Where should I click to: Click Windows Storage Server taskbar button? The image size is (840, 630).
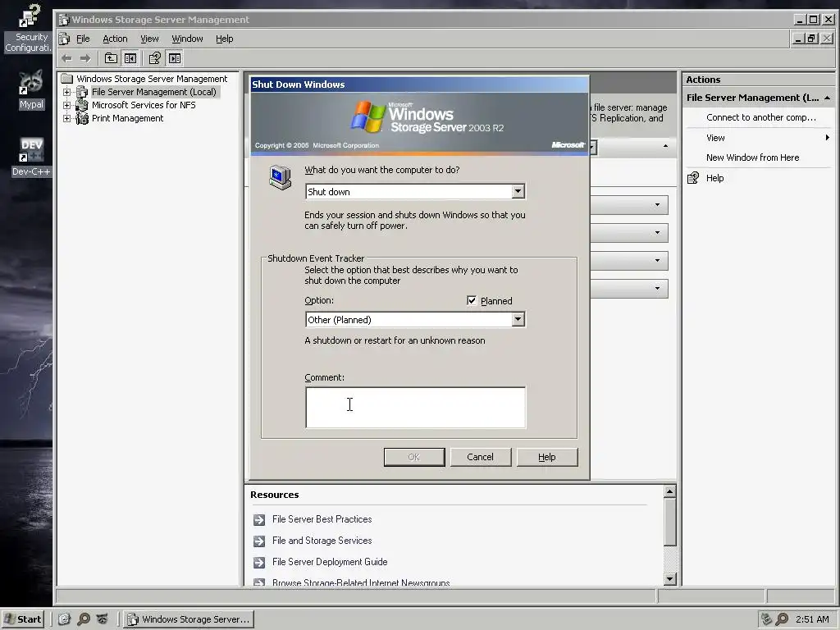(189, 619)
